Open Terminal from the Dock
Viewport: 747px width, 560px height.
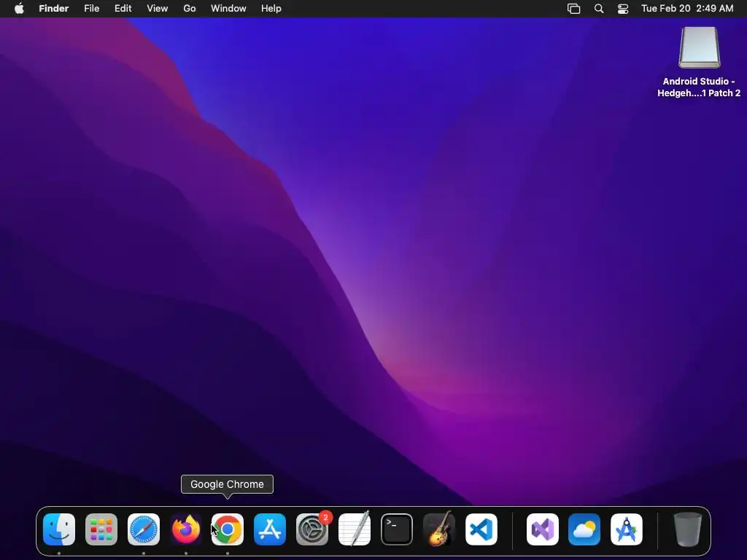[x=397, y=529]
